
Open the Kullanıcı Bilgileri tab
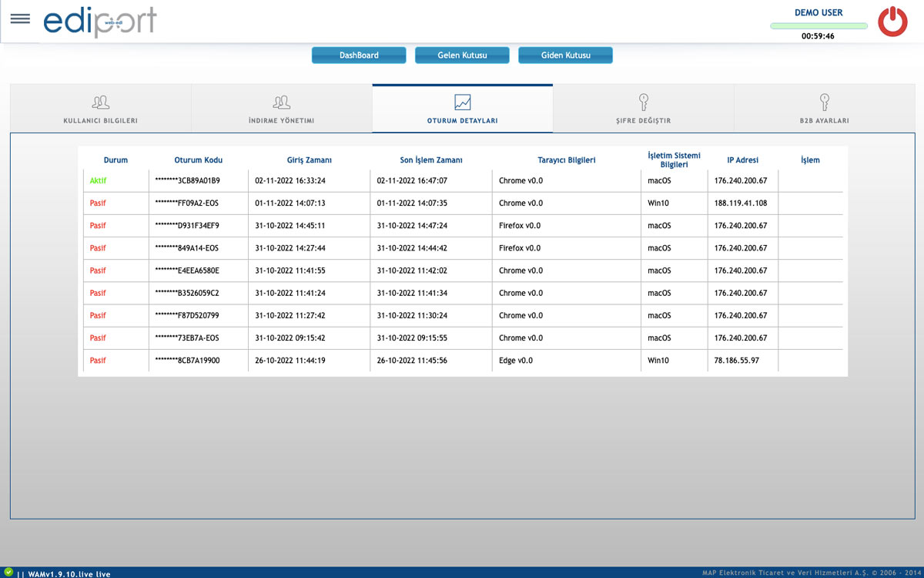click(101, 108)
